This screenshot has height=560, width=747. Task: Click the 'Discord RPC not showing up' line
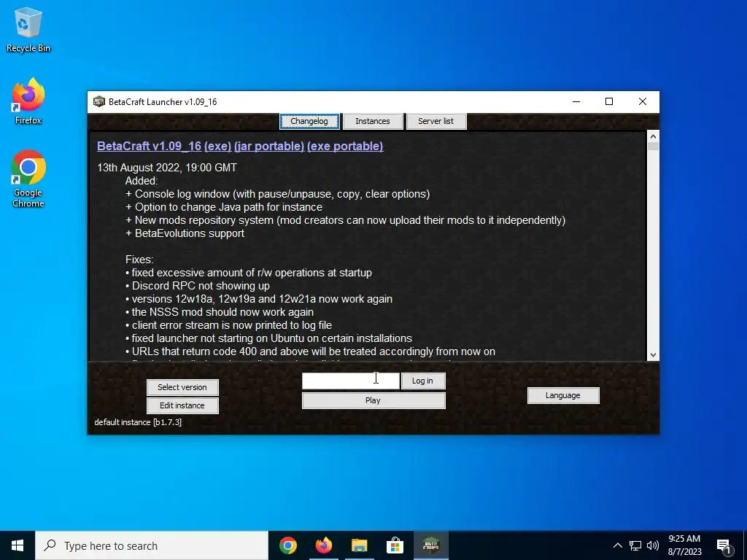pos(198,286)
